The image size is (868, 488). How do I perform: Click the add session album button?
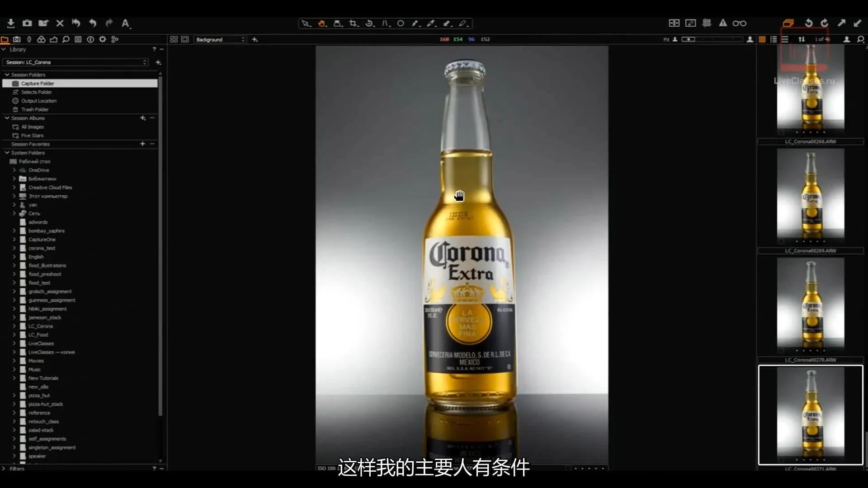pos(142,118)
